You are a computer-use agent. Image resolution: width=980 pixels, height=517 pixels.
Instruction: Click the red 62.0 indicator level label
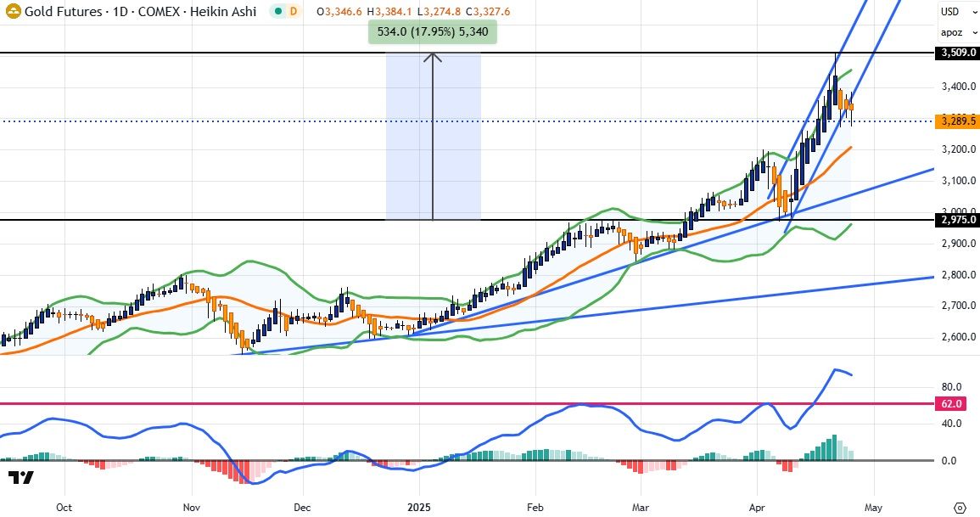[x=951, y=404]
